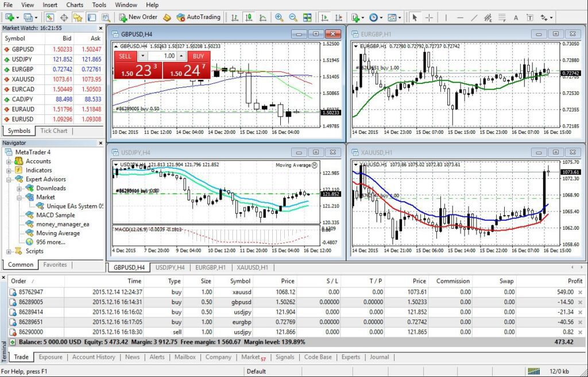The image size is (588, 377).
Task: Expand the Scripts tree node
Action: (9, 251)
